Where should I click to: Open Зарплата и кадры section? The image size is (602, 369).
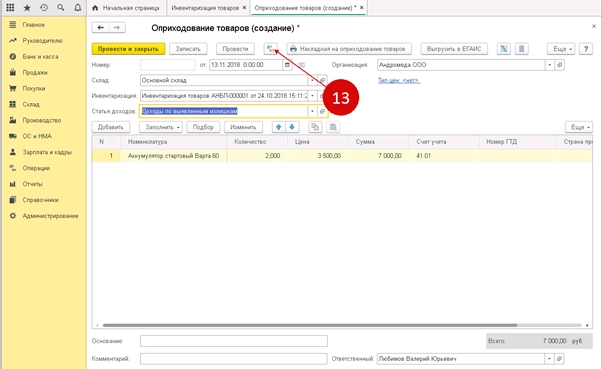click(x=47, y=152)
